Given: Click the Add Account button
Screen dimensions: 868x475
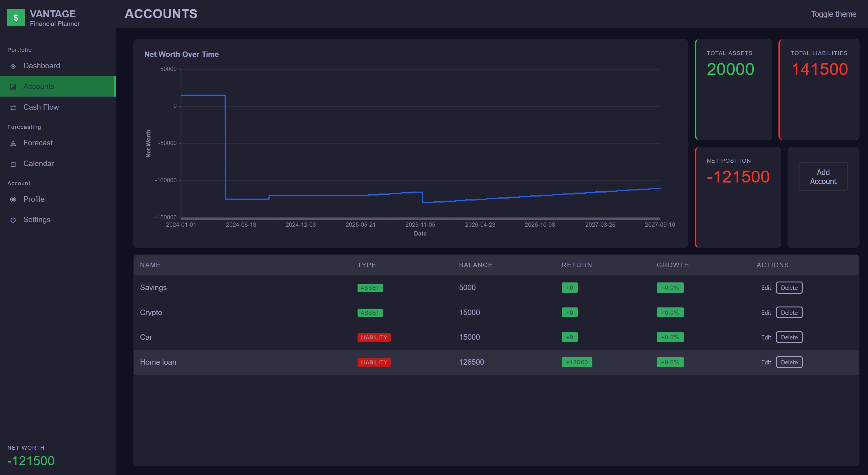Looking at the screenshot, I should (823, 177).
